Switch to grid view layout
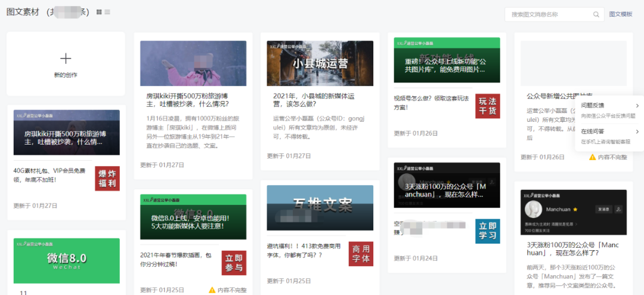Image resolution: width=644 pixels, height=295 pixels. [x=99, y=13]
